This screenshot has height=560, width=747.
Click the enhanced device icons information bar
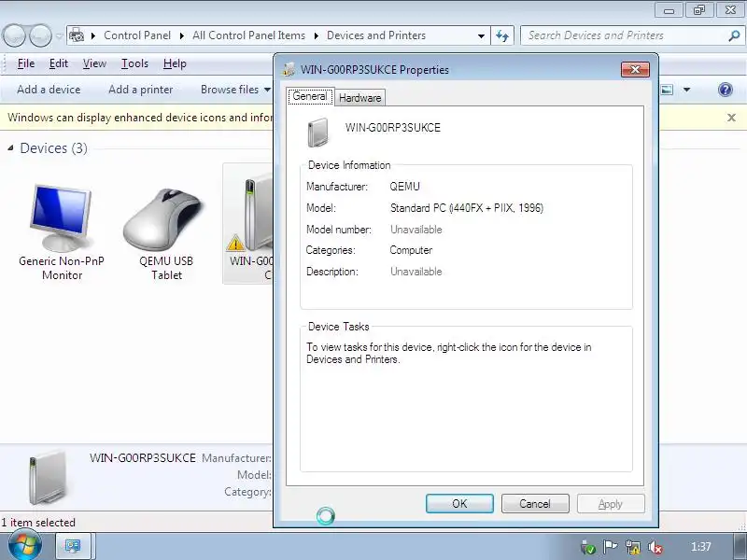(139, 118)
